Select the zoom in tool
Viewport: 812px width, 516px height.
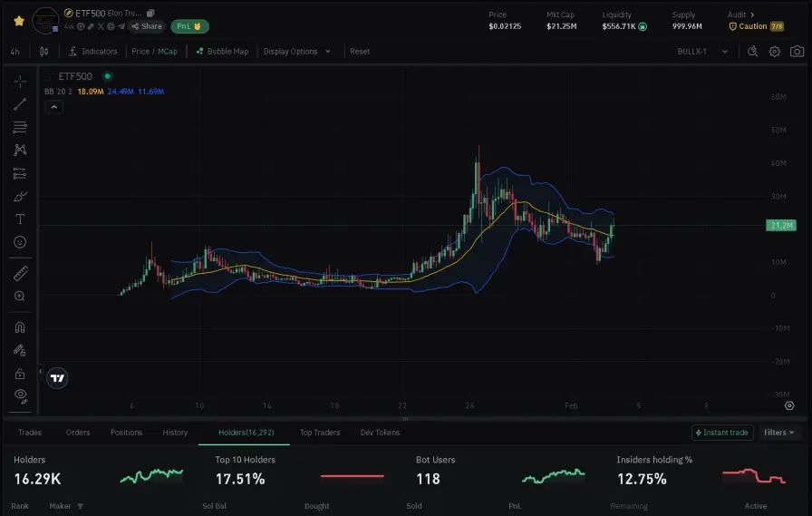(x=20, y=296)
